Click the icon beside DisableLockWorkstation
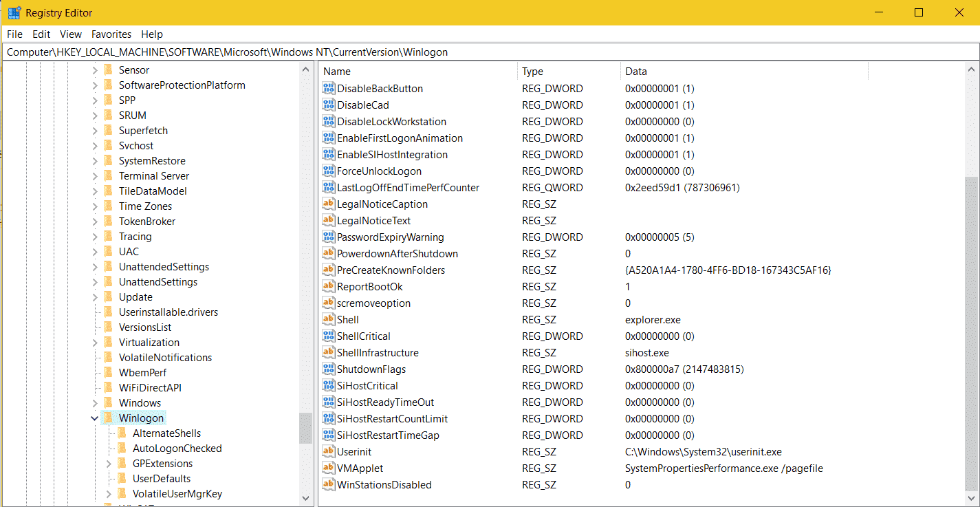This screenshot has width=980, height=507. pyautogui.click(x=329, y=122)
